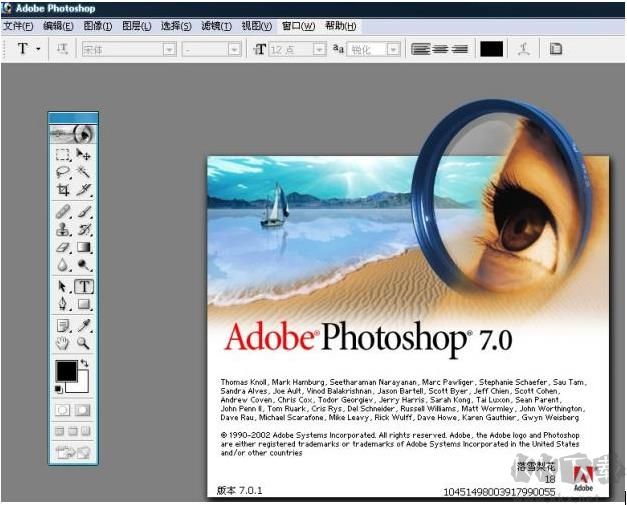Select the Magic Wand tool

[83, 172]
